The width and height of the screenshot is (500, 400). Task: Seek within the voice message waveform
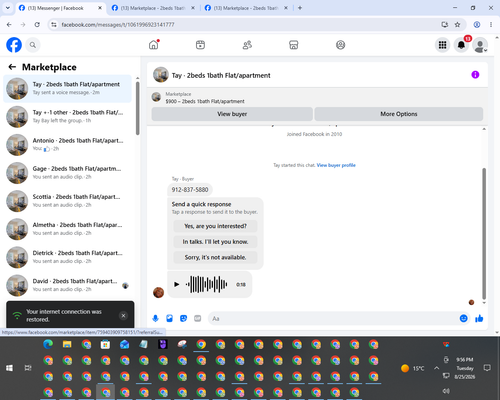(x=207, y=284)
